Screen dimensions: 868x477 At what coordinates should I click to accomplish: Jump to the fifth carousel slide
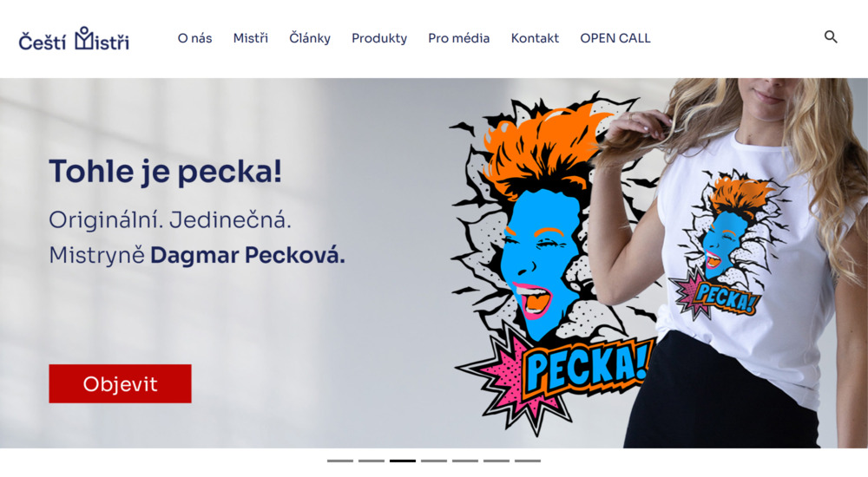pyautogui.click(x=465, y=461)
